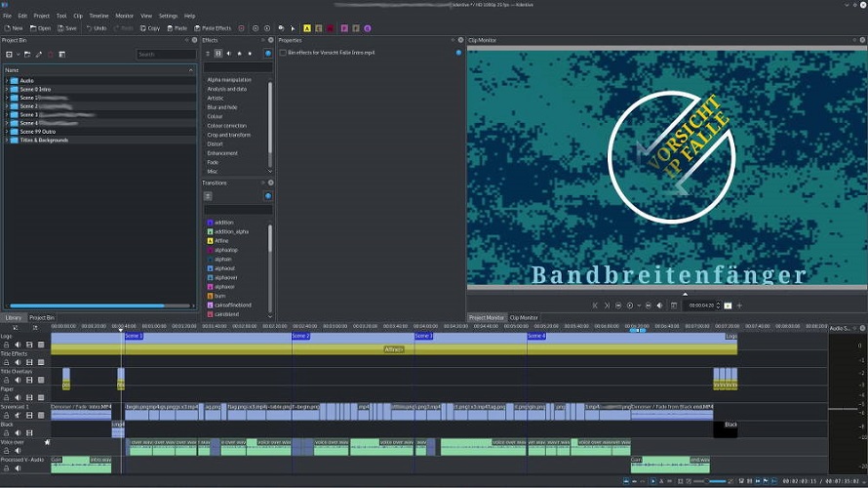Click the Undo toolbar button
Image resolution: width=868 pixels, height=488 pixels.
tap(97, 28)
